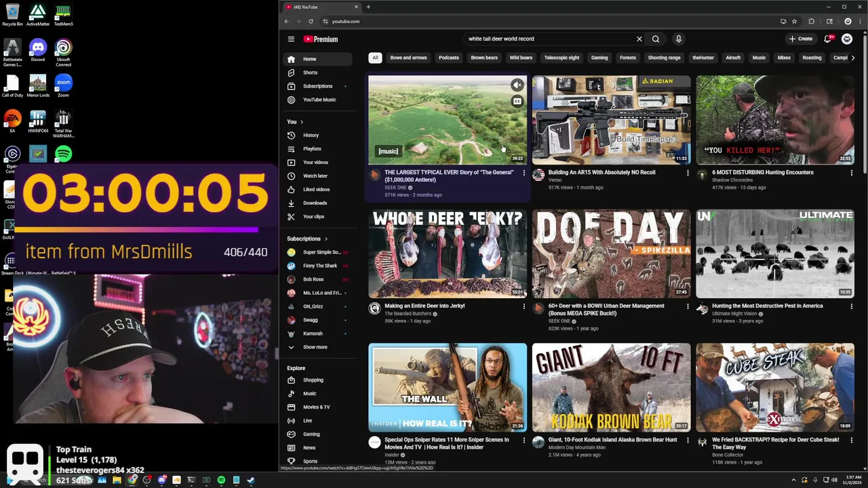Open YouTube Music in the sidebar
Screen dimensions: 868x488
(319, 100)
